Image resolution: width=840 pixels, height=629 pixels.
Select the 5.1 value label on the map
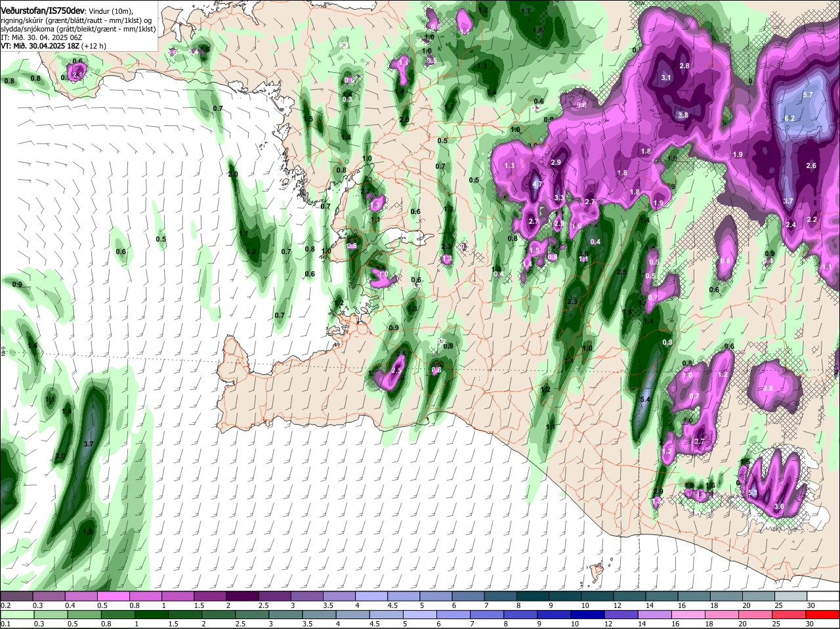753,492
